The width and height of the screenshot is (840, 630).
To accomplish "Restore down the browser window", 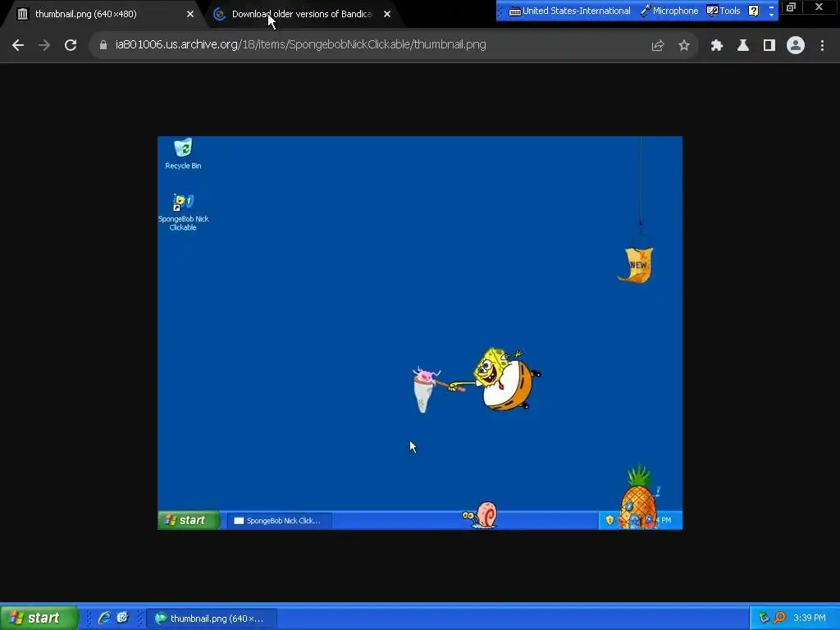I will (x=791, y=7).
